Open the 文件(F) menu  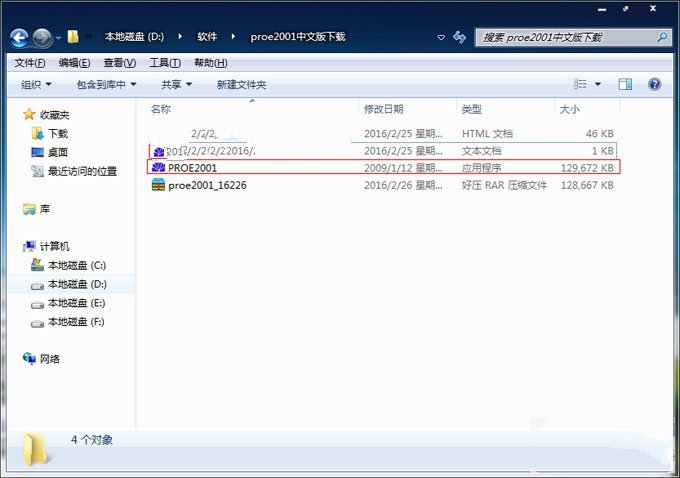click(29, 63)
